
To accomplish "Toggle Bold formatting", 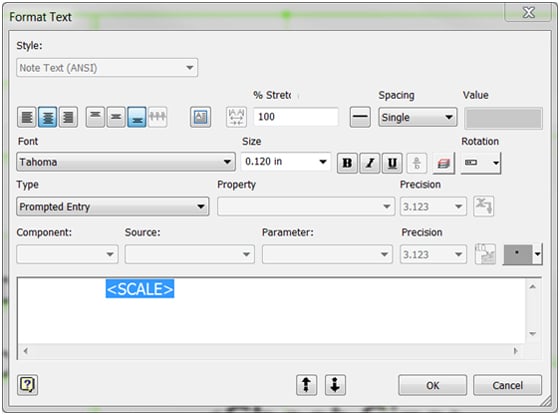I will (x=347, y=163).
